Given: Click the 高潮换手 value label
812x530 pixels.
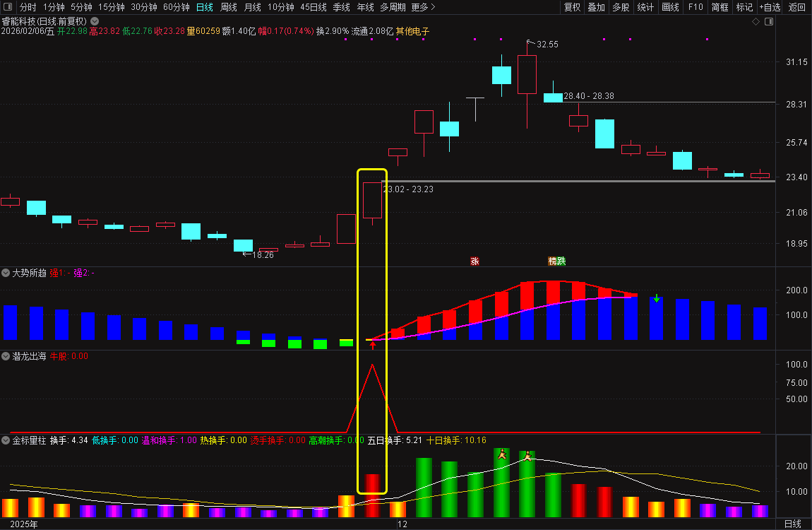Looking at the screenshot, I should [x=337, y=440].
